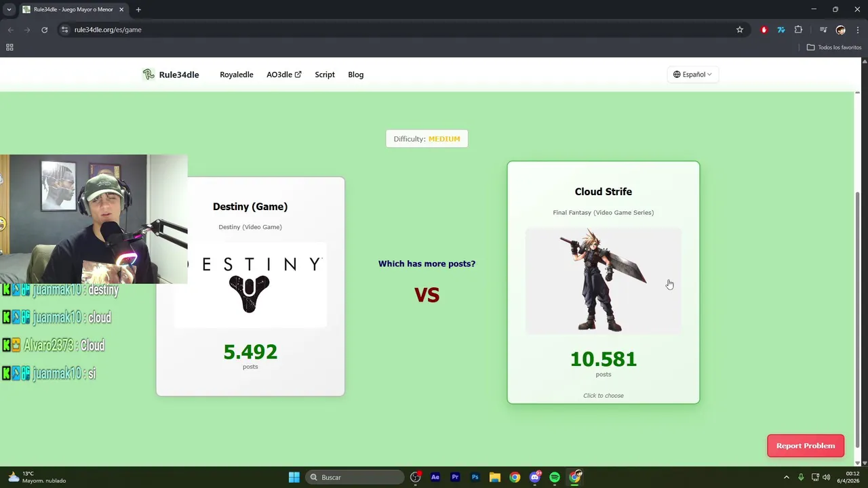The height and width of the screenshot is (488, 868).
Task: Open the Blog page
Action: tap(356, 75)
